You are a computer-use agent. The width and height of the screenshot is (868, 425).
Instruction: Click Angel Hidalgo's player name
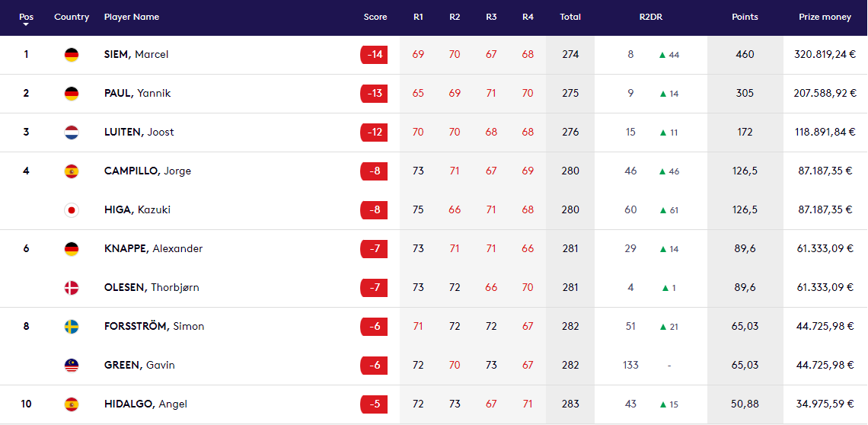coord(145,404)
